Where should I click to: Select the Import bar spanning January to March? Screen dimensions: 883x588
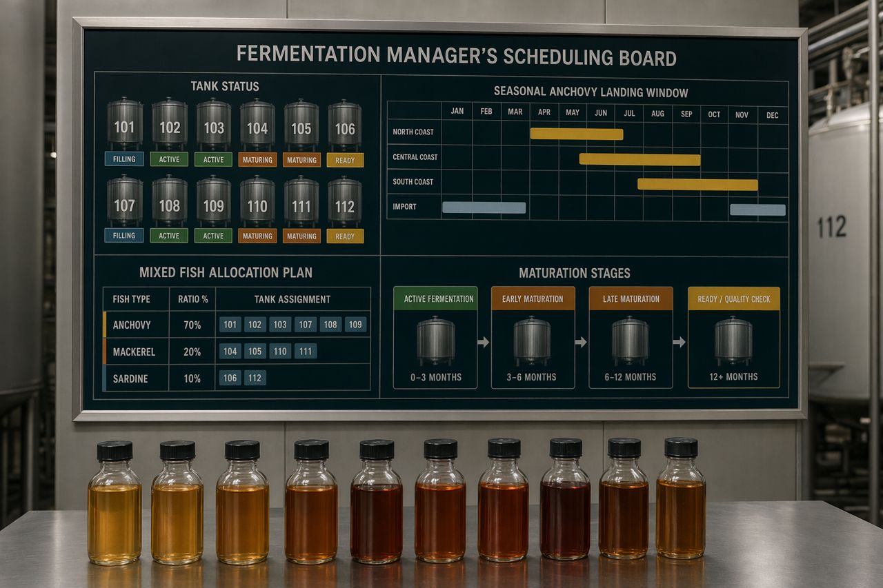(x=484, y=207)
